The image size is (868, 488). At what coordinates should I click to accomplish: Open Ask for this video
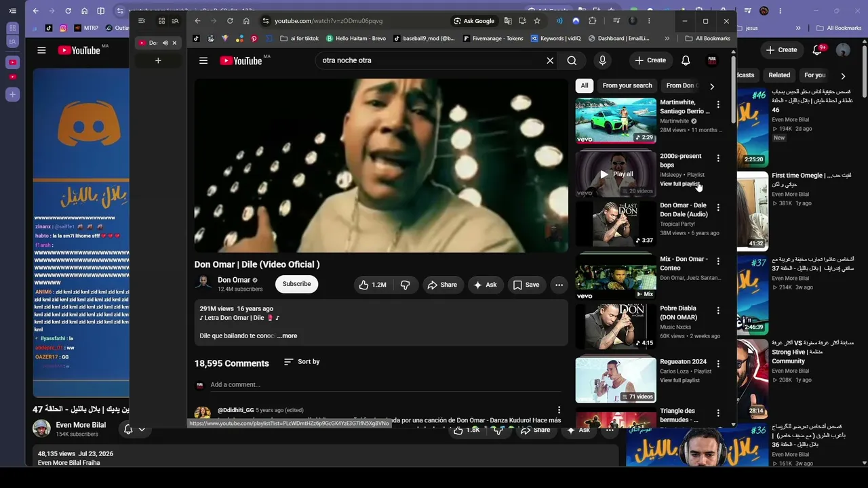click(x=486, y=285)
